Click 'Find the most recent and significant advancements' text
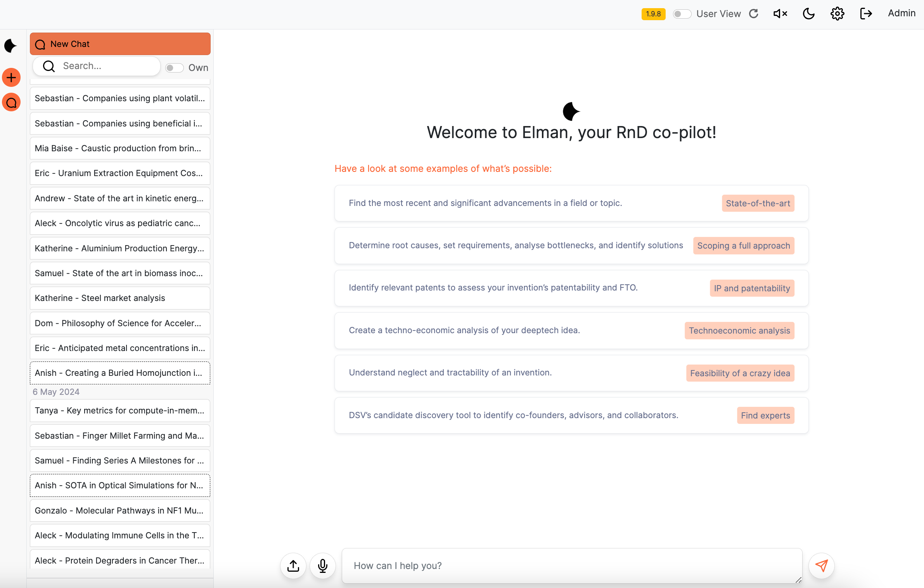This screenshot has height=588, width=924. click(x=485, y=203)
